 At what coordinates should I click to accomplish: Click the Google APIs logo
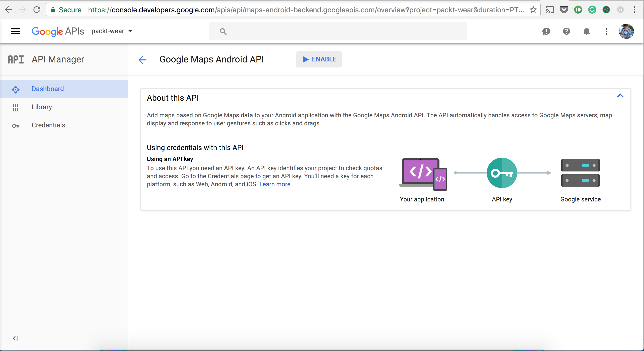point(58,31)
